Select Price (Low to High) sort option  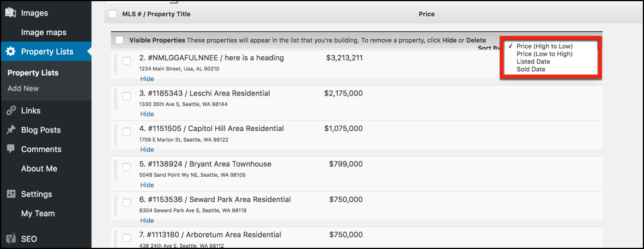click(544, 54)
